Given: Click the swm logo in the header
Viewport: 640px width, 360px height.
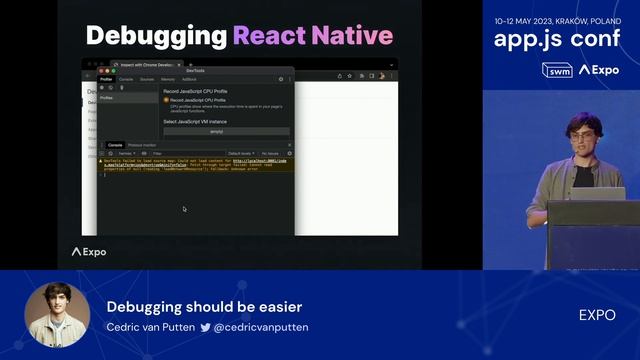Looking at the screenshot, I should click(557, 70).
